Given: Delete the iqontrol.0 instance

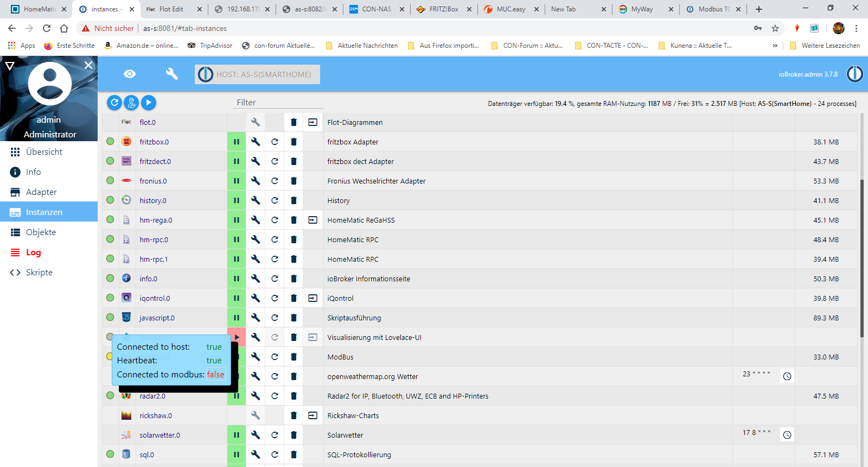Looking at the screenshot, I should click(293, 298).
